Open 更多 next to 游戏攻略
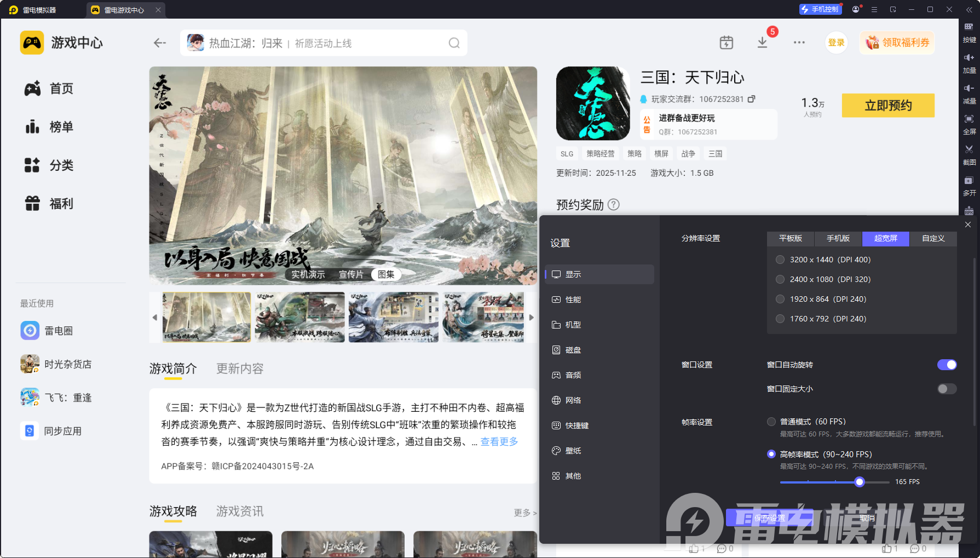This screenshot has height=558, width=980. [525, 513]
